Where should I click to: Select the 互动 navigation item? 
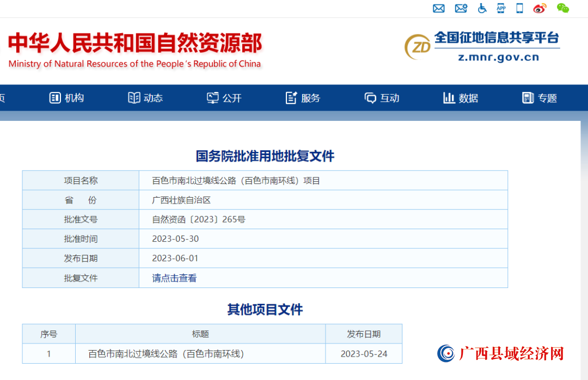(x=382, y=98)
